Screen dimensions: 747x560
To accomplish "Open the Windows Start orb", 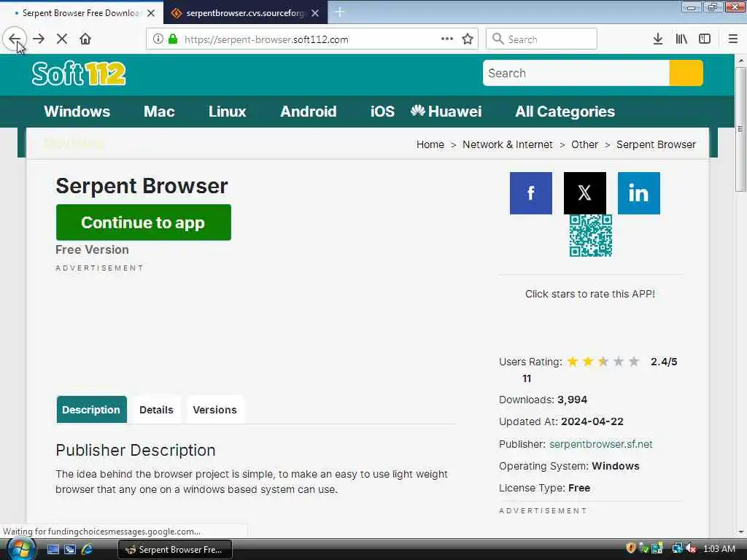I will click(x=20, y=549).
